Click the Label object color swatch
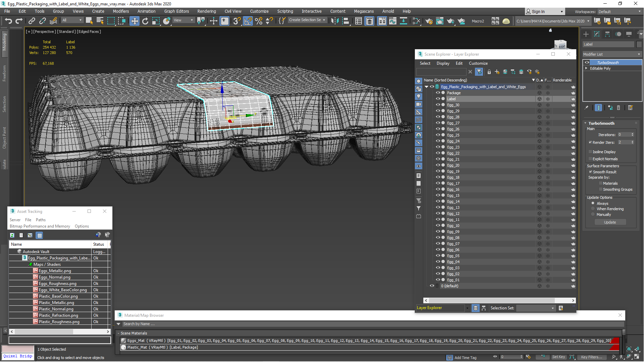This screenshot has width=644, height=362. coord(639,44)
